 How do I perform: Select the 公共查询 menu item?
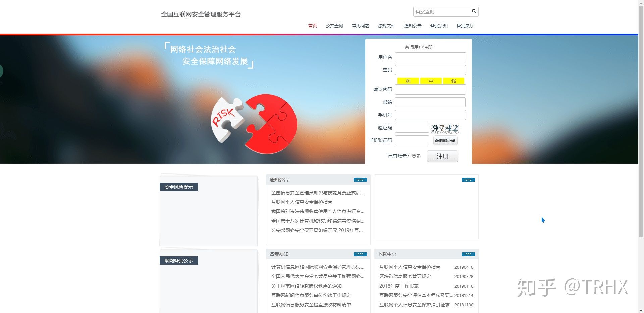coord(334,26)
